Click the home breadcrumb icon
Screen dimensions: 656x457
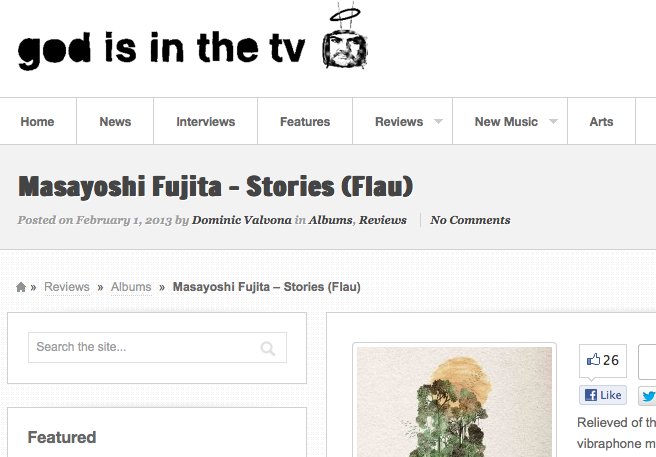[21, 287]
